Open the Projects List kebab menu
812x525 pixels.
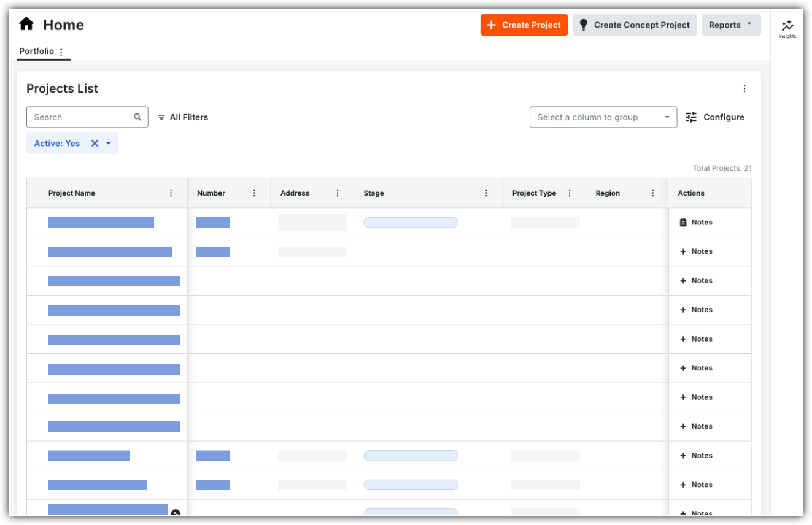point(744,88)
